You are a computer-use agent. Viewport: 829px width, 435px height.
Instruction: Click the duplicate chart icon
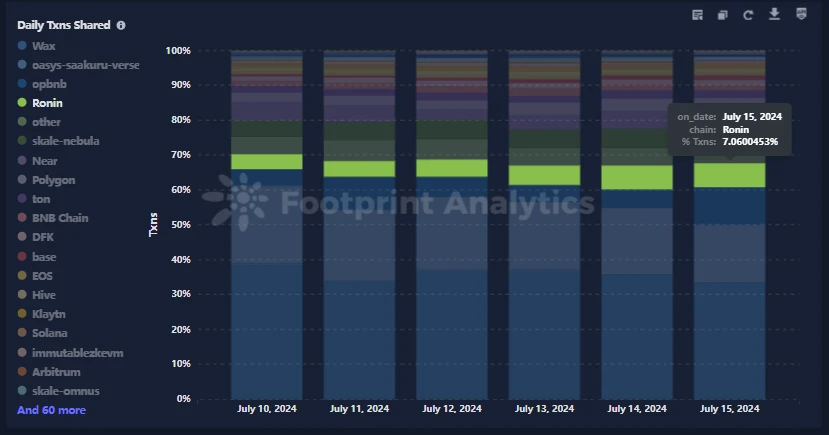click(x=723, y=14)
